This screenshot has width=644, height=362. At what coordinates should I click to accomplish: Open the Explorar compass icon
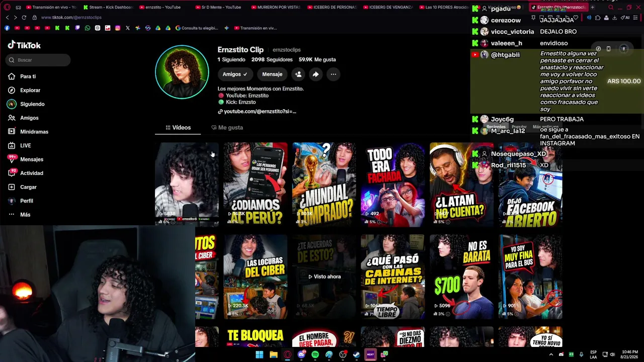click(x=12, y=90)
